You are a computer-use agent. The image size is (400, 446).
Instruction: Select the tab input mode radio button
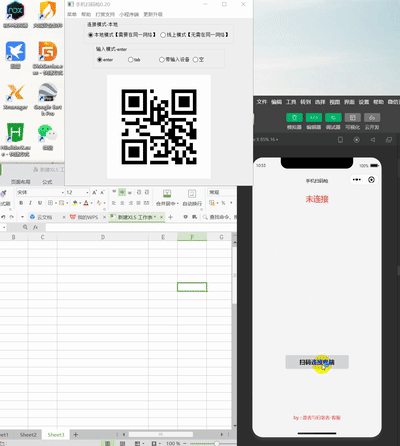click(130, 60)
